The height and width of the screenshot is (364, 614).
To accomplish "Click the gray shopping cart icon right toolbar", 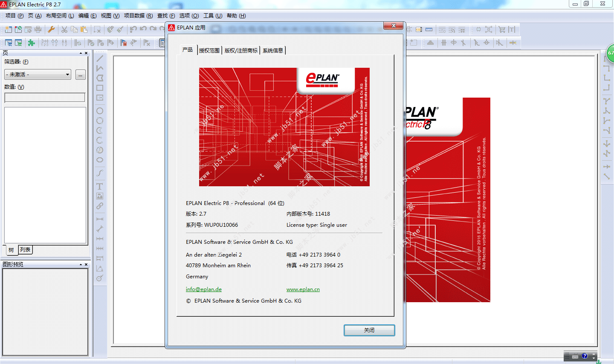I will [x=502, y=29].
